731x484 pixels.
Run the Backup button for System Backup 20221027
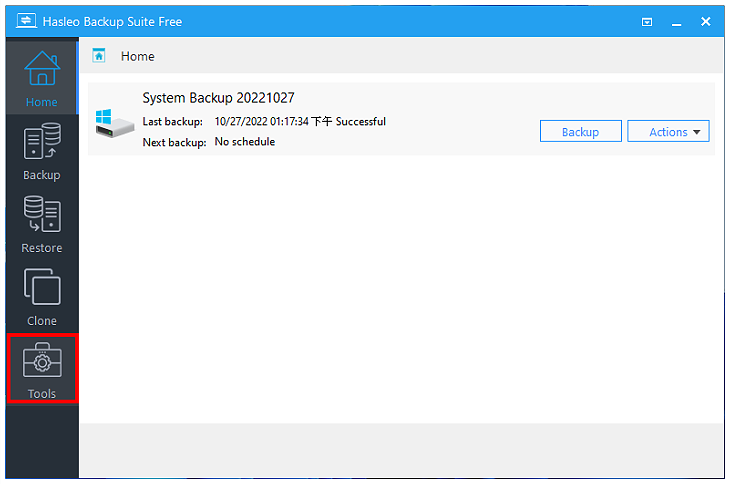(x=580, y=131)
